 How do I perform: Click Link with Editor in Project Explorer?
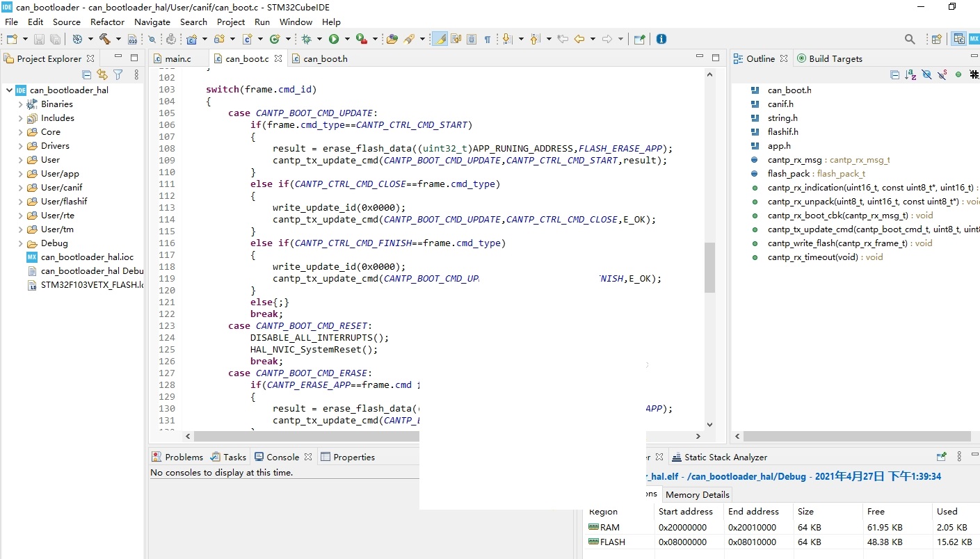pyautogui.click(x=102, y=74)
